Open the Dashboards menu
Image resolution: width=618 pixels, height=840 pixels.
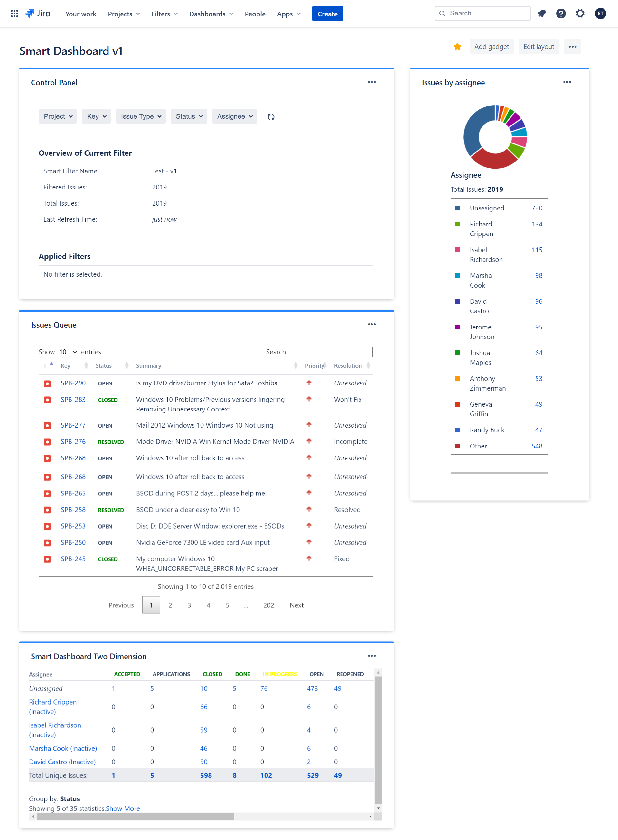pyautogui.click(x=211, y=14)
